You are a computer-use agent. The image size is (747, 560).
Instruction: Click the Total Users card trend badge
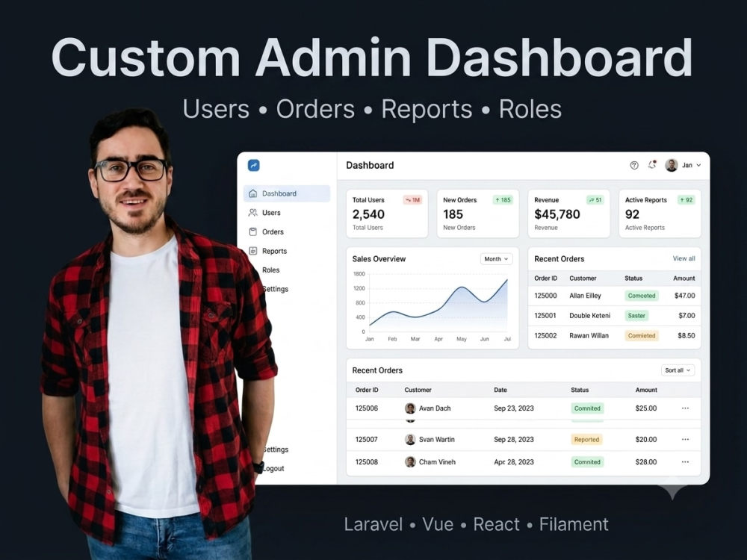[x=412, y=200]
